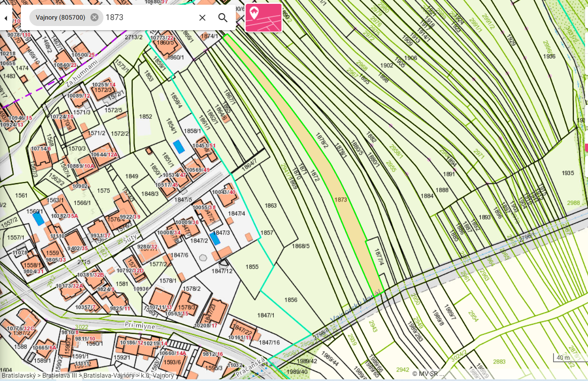Clear the search text with the X icon
588x381 pixels.
202,17
